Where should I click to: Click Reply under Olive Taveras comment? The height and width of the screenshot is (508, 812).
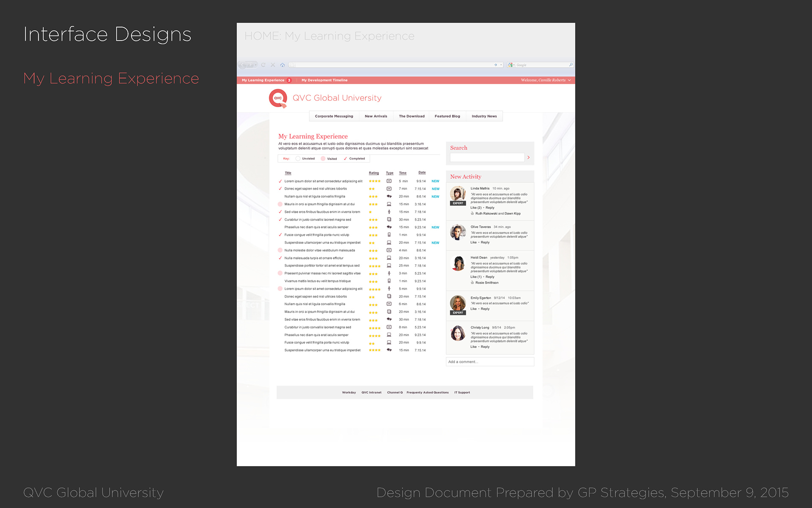(x=485, y=243)
